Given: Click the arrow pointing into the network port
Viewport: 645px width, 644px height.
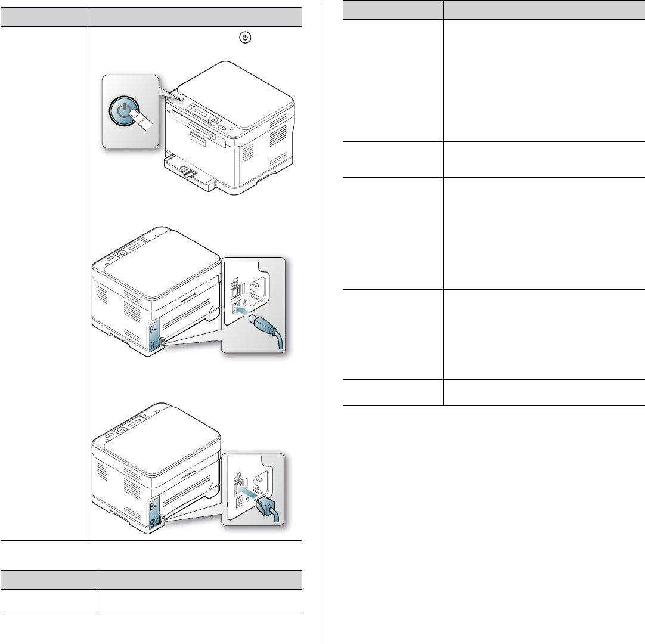Looking at the screenshot, I should (248, 492).
